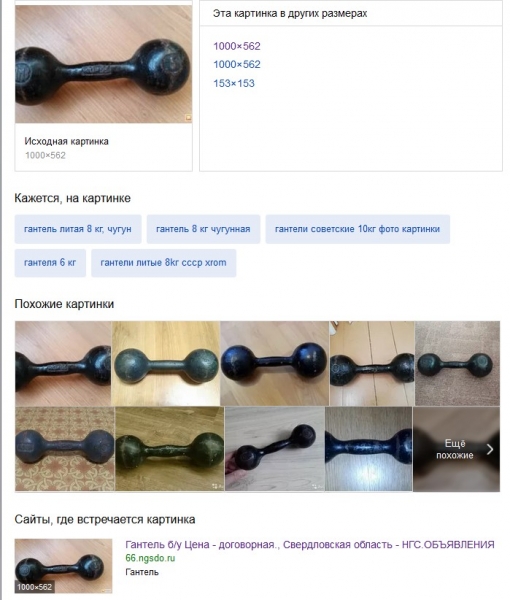Open dumbbell on patterned linoleum thumbnail

pyautogui.click(x=65, y=449)
